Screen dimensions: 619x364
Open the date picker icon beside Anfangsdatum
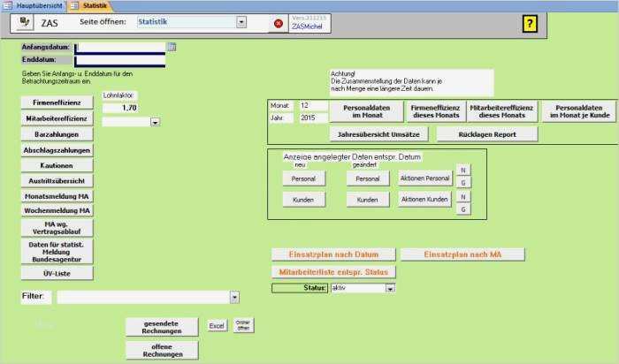172,48
